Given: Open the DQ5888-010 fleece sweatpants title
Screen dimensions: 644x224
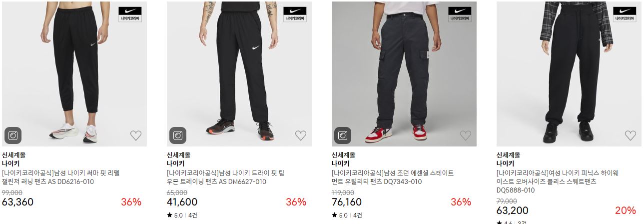Looking at the screenshot, I should click(558, 181).
